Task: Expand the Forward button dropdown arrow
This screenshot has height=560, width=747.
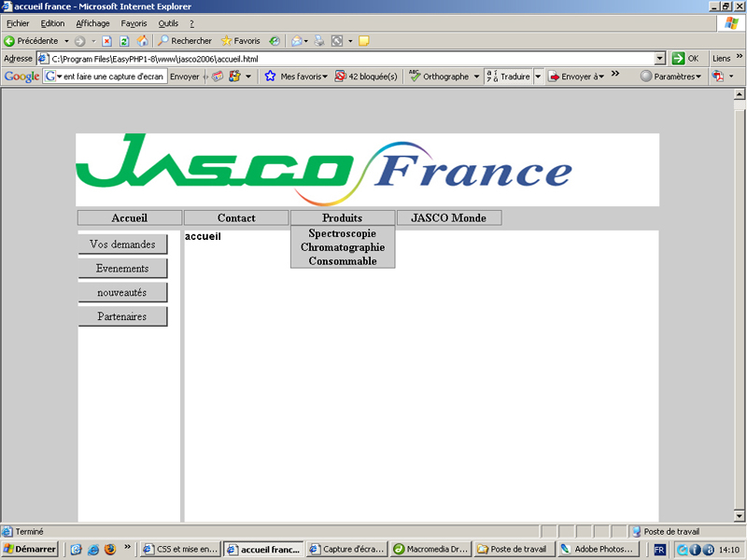Action: 94,41
